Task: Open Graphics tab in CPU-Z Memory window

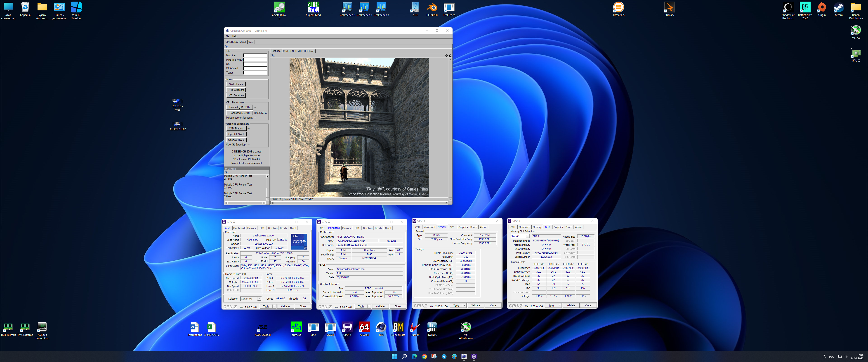Action: [463, 227]
